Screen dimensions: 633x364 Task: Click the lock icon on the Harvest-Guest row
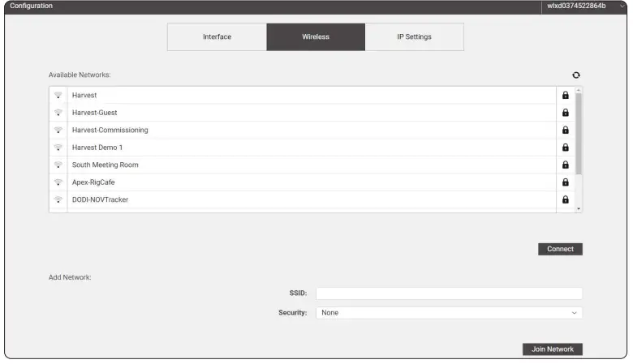(565, 113)
